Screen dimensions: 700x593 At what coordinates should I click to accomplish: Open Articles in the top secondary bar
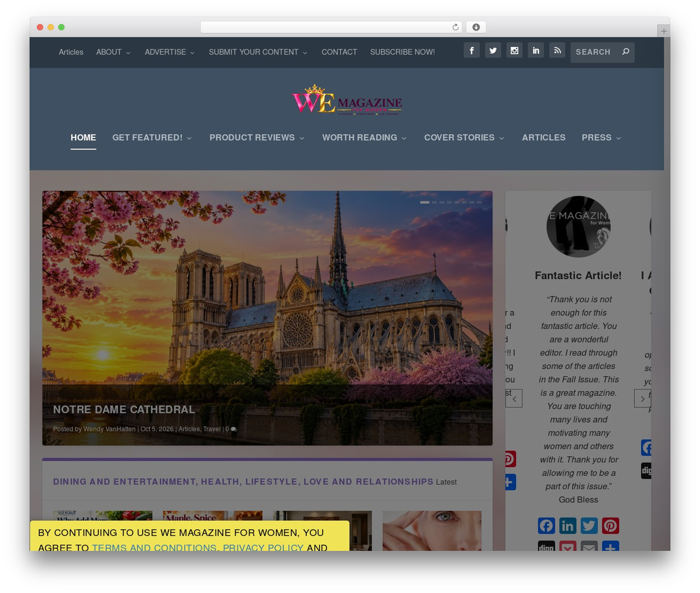(71, 52)
